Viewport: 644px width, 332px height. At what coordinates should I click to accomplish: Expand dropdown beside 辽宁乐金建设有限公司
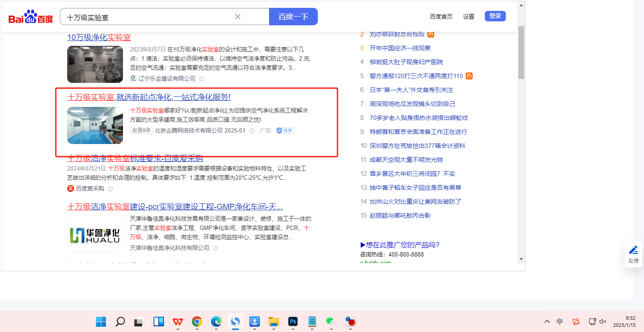tap(201, 79)
